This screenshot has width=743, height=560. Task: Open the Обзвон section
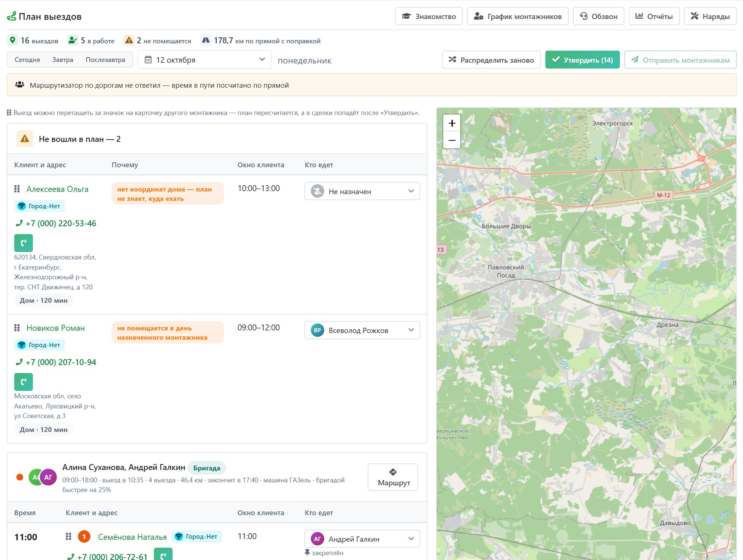599,16
